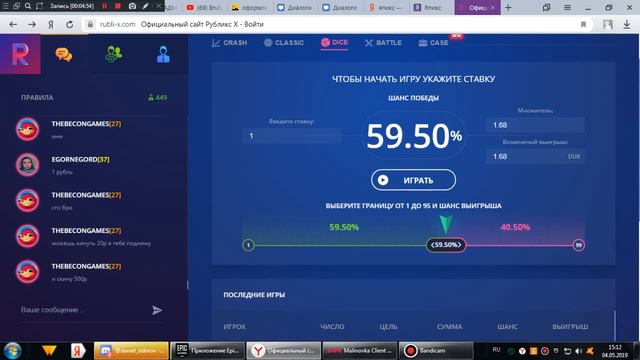Click the username EGORNEGORD[37] in chat
The height and width of the screenshot is (360, 640).
click(80, 159)
